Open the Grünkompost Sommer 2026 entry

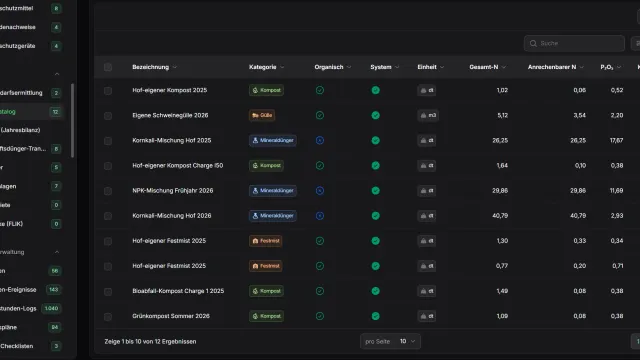(171, 316)
